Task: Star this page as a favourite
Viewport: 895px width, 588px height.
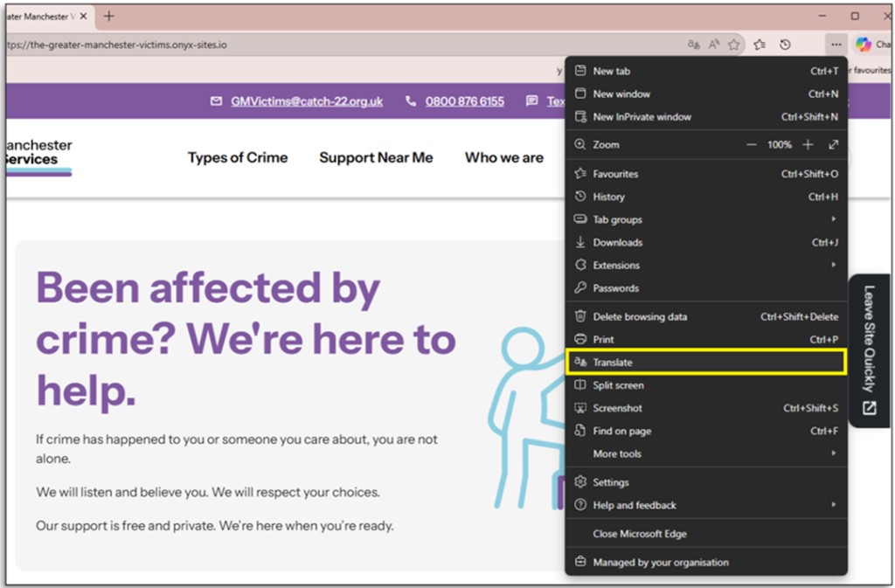Action: tap(734, 45)
